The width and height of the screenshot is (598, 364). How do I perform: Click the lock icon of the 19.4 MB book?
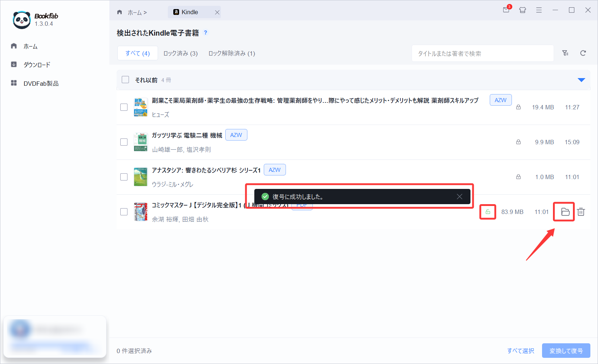518,107
